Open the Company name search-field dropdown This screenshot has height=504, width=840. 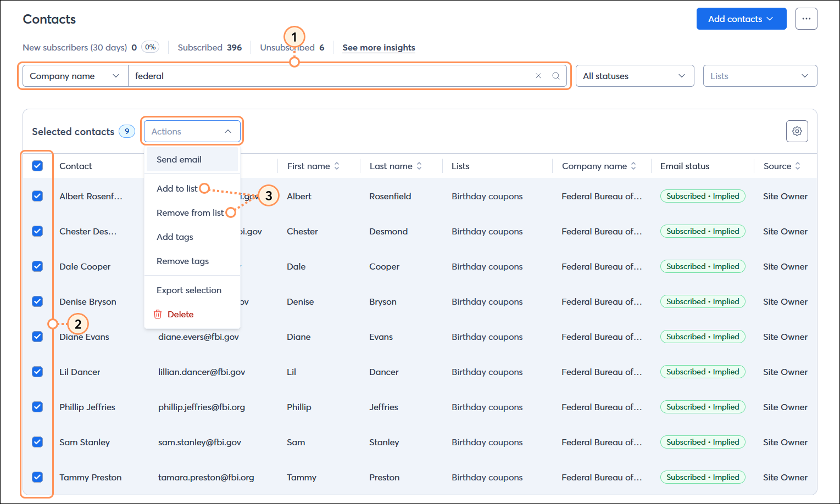point(75,76)
